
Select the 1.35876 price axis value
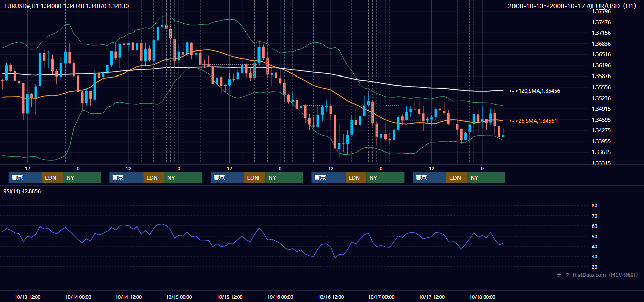pyautogui.click(x=602, y=76)
